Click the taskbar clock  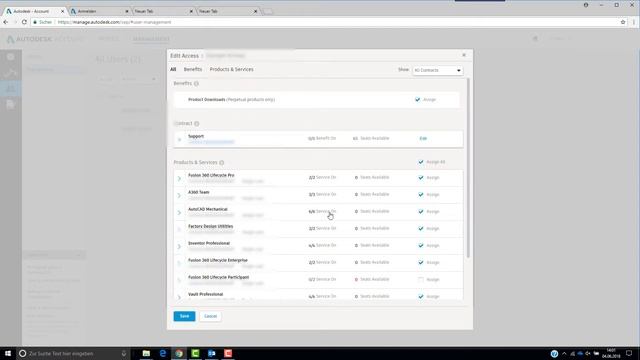pos(611,353)
